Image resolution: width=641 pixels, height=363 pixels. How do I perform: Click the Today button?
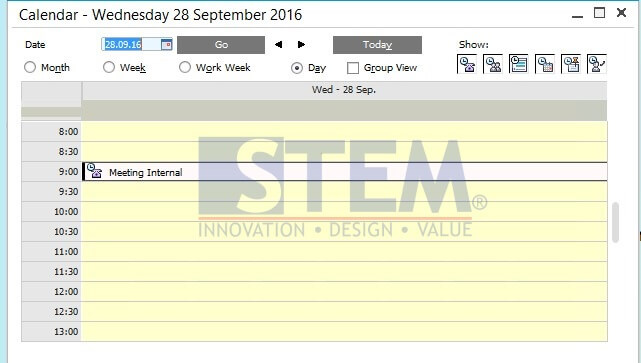pos(377,45)
